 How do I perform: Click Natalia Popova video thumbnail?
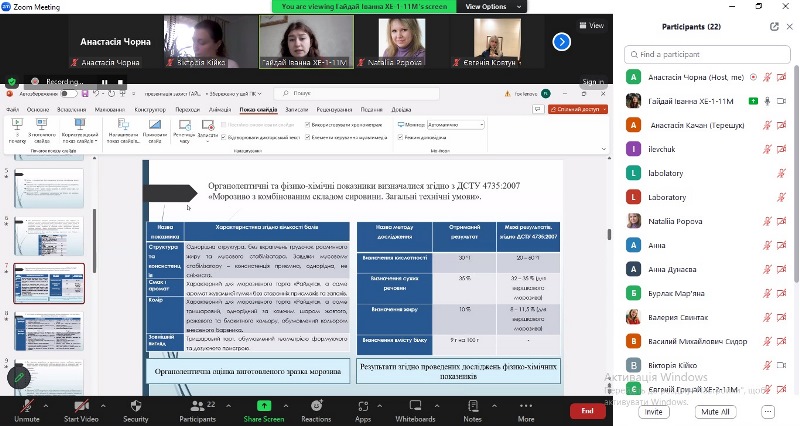(401, 42)
